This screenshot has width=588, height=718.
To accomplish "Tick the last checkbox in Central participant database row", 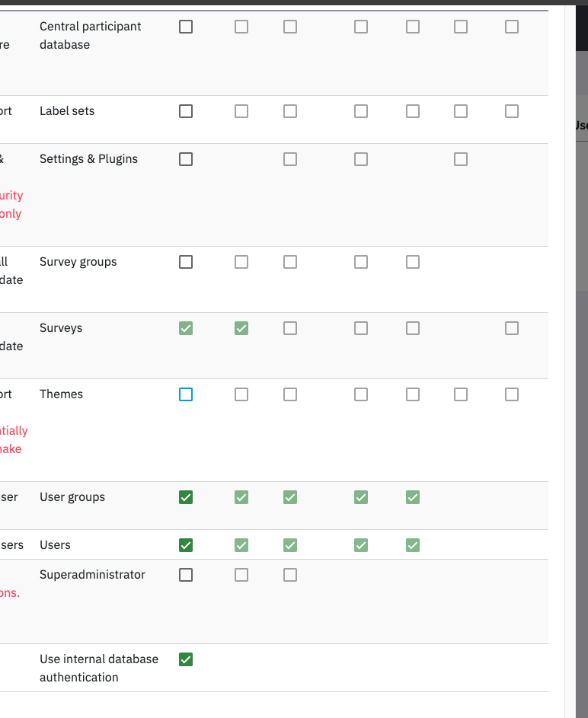I will 512,27.
